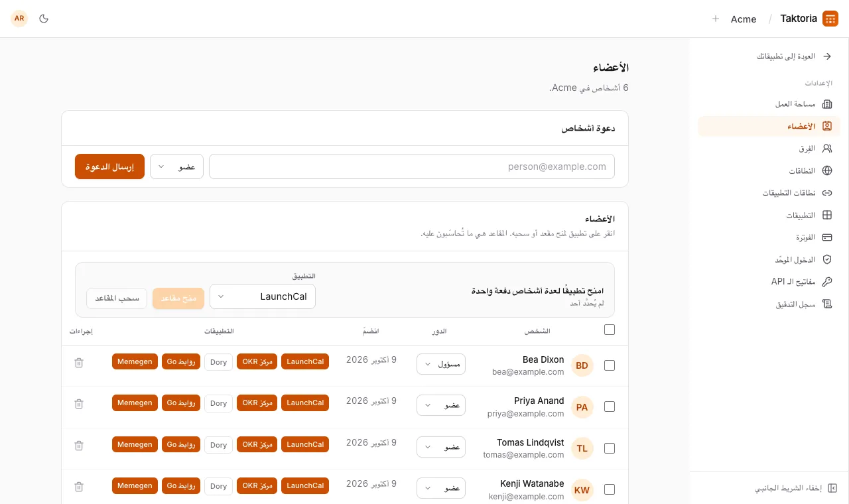Click the Taktoria logo icon

830,19
